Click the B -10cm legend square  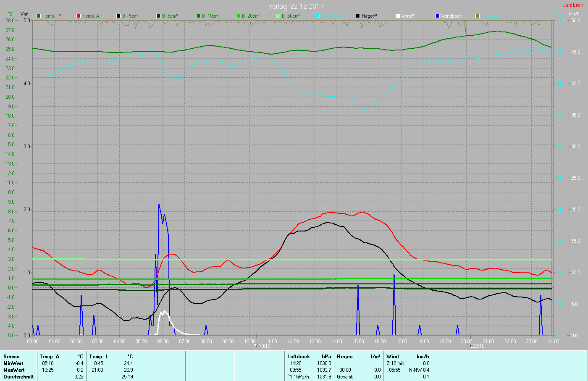pyautogui.click(x=198, y=16)
